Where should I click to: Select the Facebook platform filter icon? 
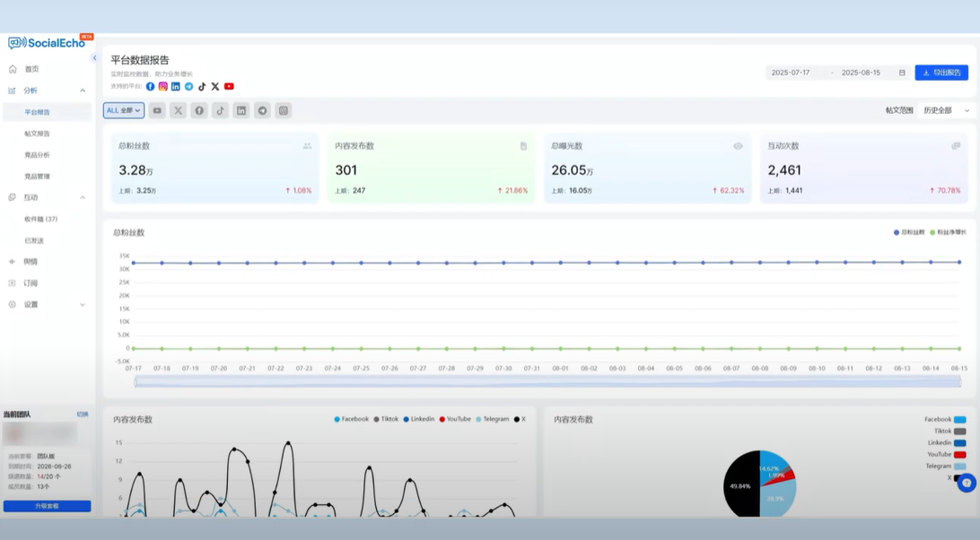click(x=199, y=110)
